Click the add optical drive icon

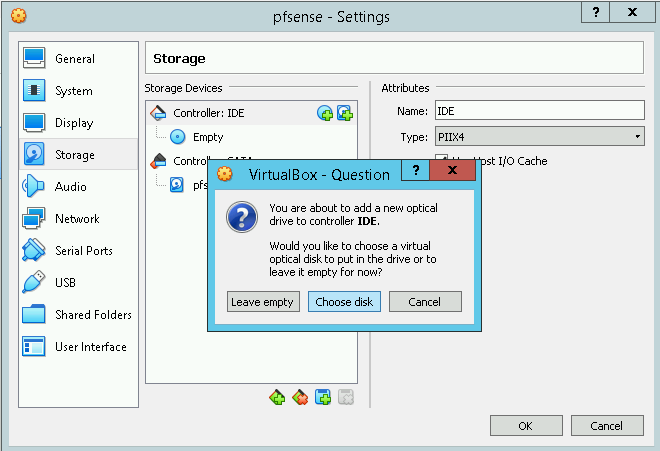coord(325,113)
